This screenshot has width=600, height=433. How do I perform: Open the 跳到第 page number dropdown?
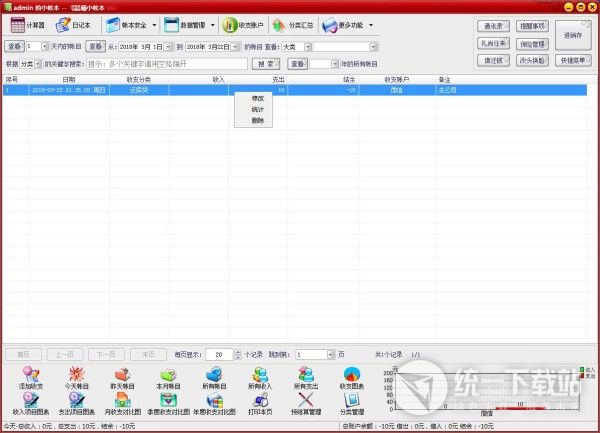(331, 355)
